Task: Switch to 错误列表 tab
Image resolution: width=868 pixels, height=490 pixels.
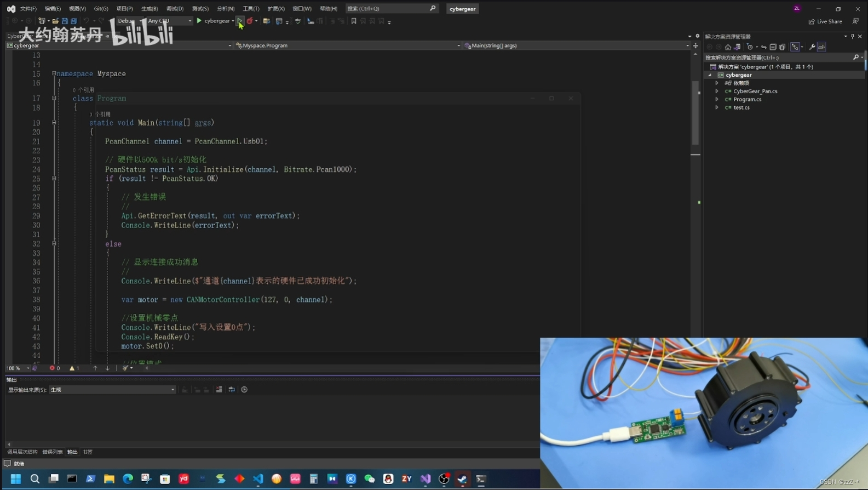Action: (x=53, y=452)
